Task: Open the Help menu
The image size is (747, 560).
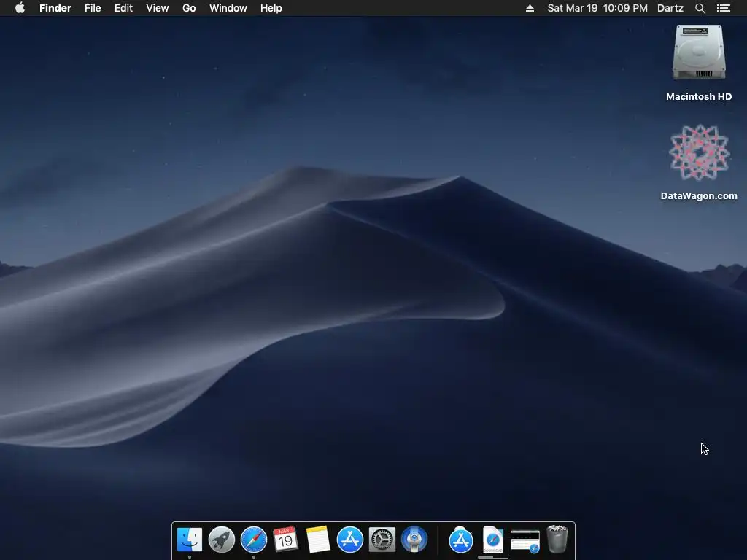Action: (271, 8)
